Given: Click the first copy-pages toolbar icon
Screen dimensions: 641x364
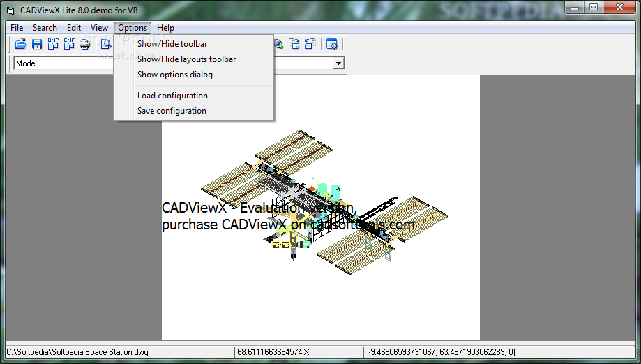Looking at the screenshot, I should [294, 44].
